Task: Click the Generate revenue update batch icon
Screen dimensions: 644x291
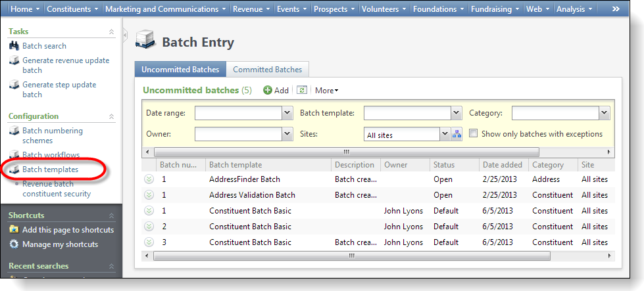Action: point(14,61)
